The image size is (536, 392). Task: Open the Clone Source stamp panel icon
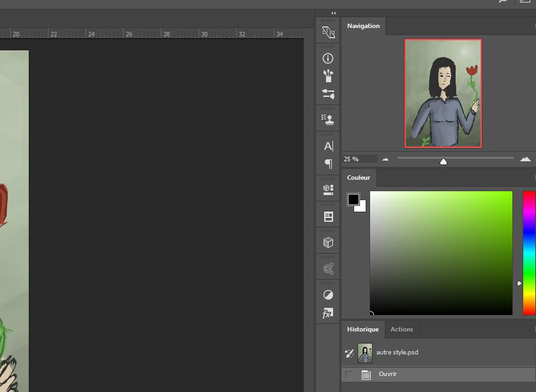point(328,119)
